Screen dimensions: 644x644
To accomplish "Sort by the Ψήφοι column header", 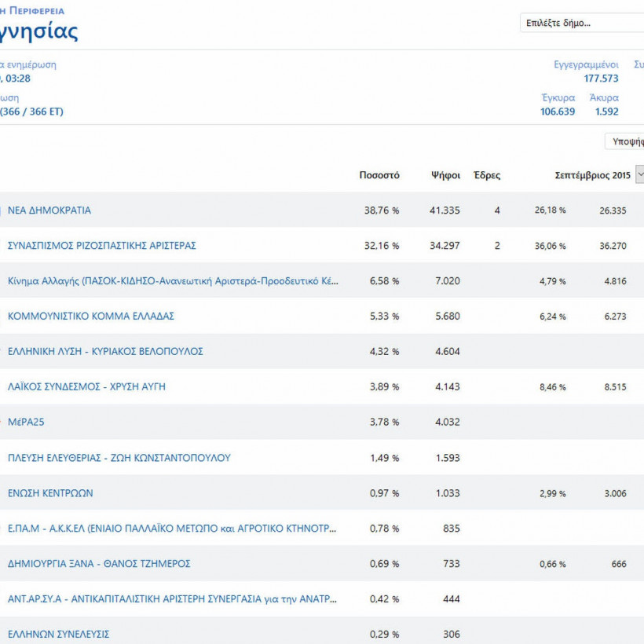I will (445, 175).
